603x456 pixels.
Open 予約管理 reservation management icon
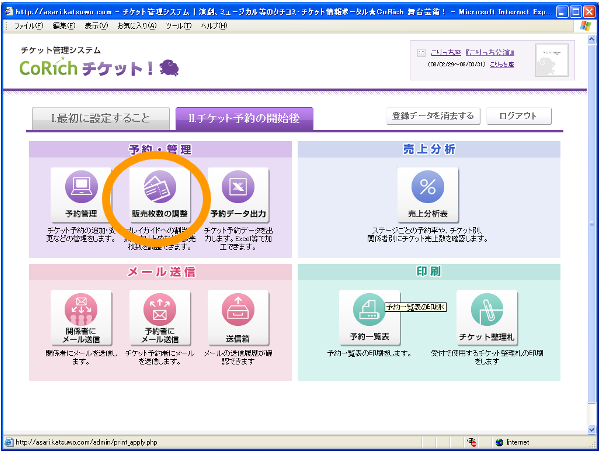80,188
